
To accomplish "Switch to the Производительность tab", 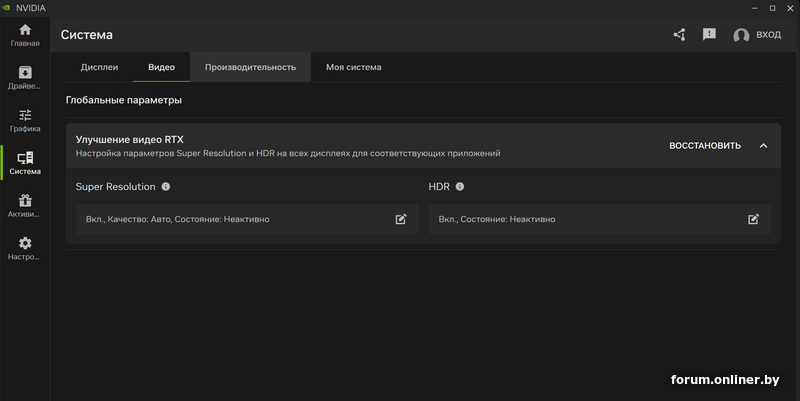I will click(x=250, y=67).
